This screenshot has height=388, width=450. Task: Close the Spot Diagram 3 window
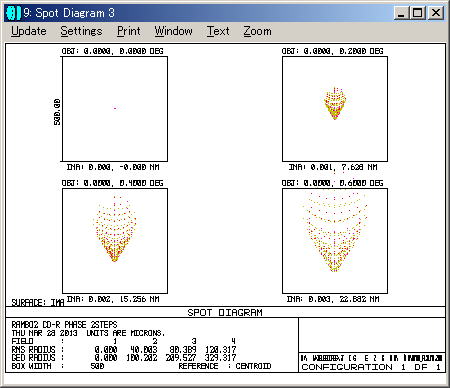click(436, 13)
